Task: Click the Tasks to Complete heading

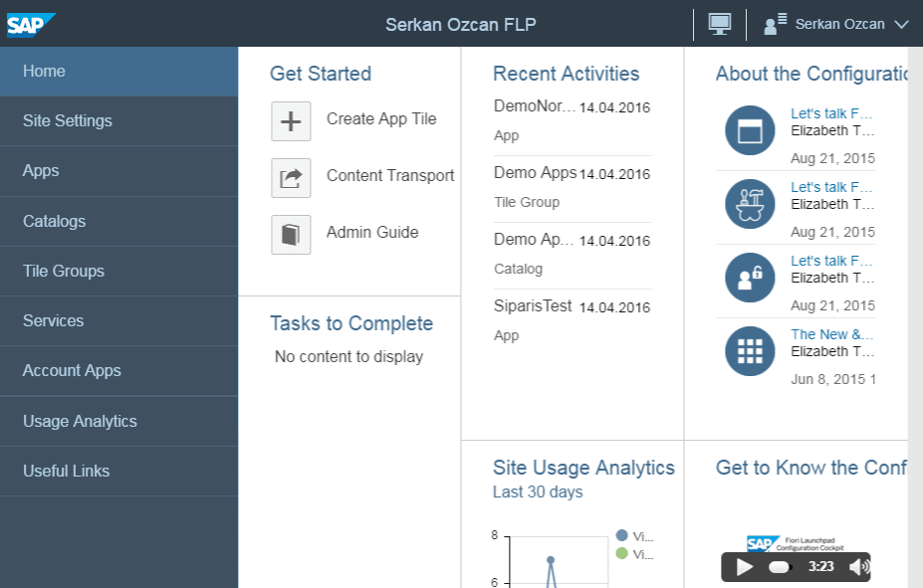Action: click(351, 324)
